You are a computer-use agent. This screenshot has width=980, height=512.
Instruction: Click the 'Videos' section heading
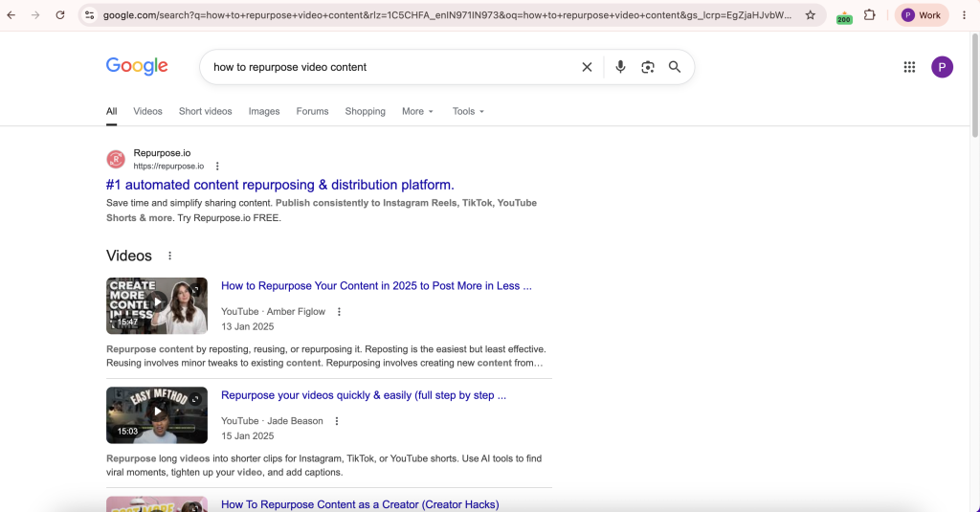tap(129, 256)
